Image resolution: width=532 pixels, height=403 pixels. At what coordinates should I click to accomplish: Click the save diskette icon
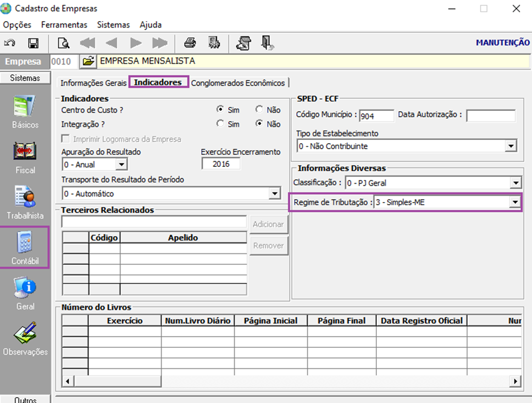[x=34, y=43]
